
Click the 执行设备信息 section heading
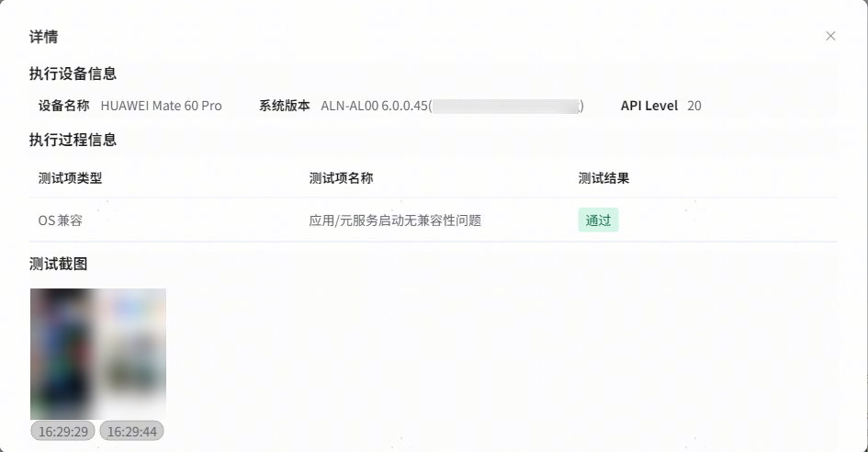click(73, 73)
